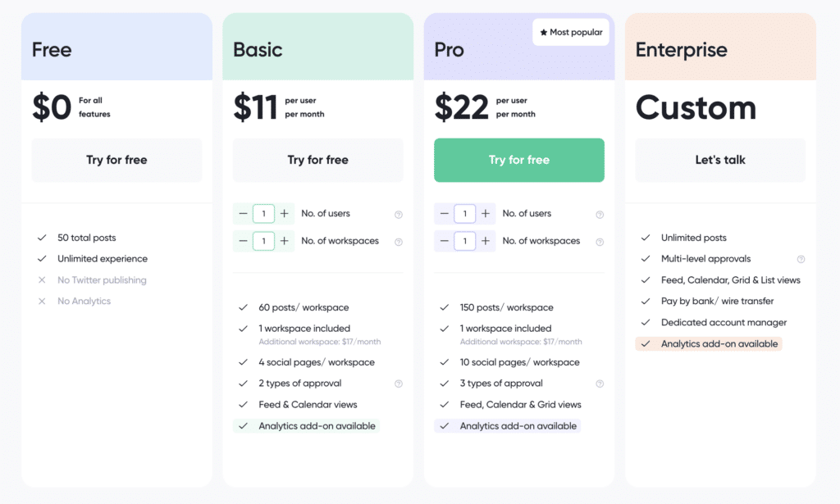Click green Try for free Pro button
The height and width of the screenshot is (504, 840).
518,160
